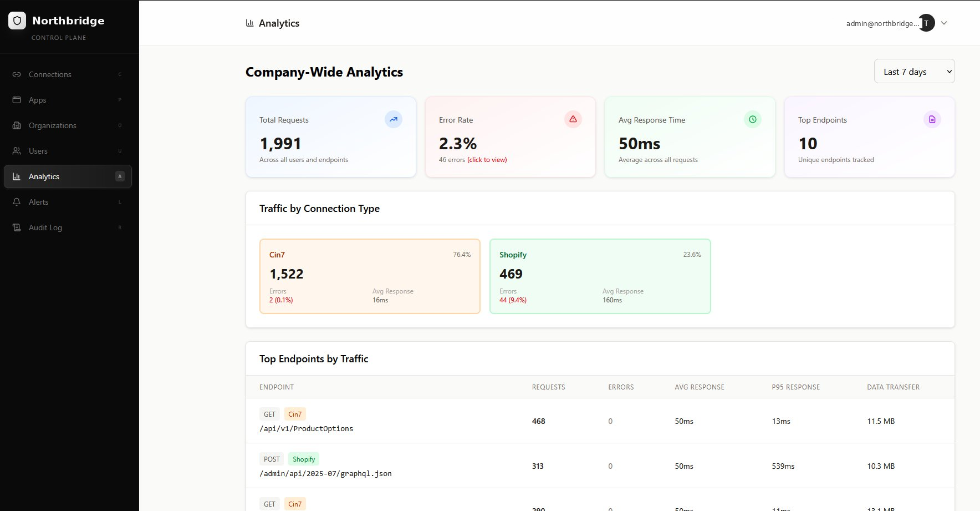Click the AVG RESPONSE column header
The width and height of the screenshot is (980, 511).
coord(700,387)
